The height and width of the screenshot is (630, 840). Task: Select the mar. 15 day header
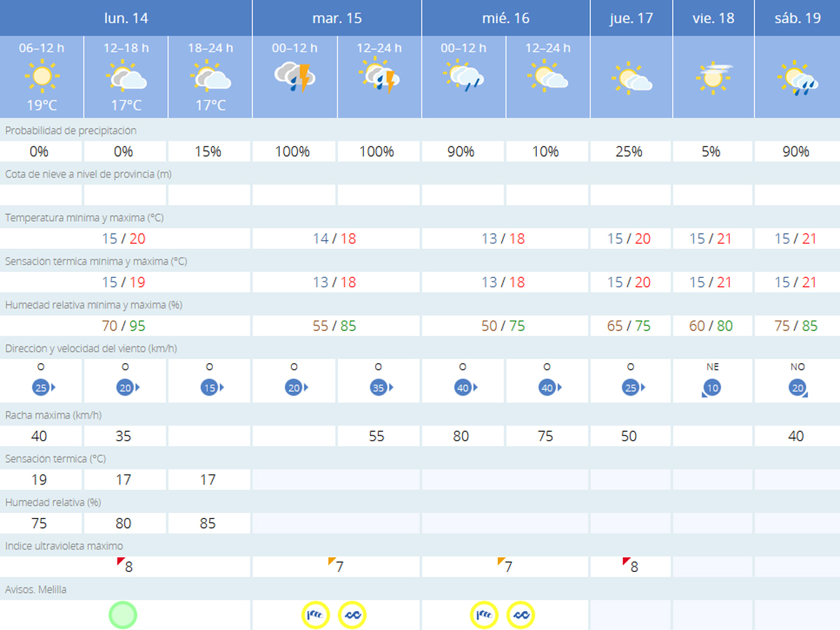[337, 17]
